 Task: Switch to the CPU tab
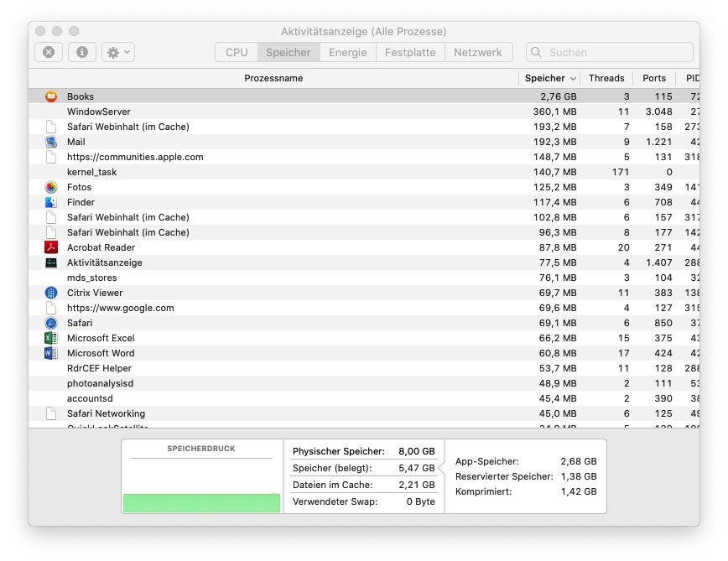(237, 52)
